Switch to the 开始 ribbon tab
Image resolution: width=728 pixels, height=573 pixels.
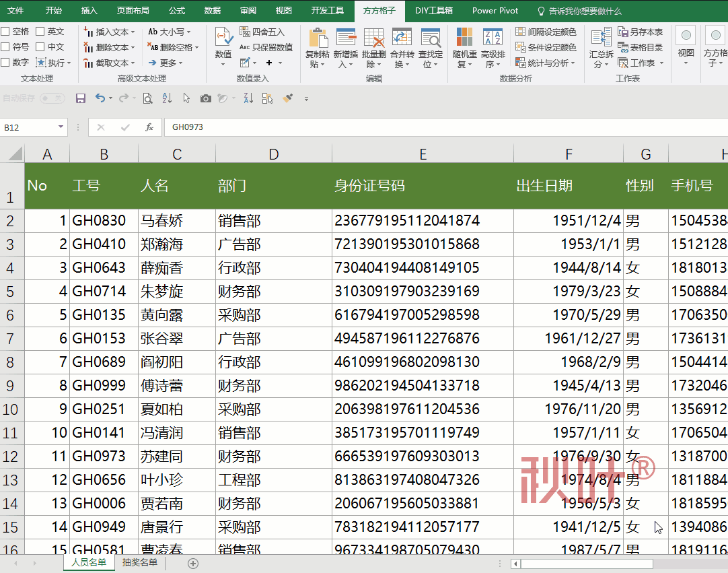tap(53, 10)
